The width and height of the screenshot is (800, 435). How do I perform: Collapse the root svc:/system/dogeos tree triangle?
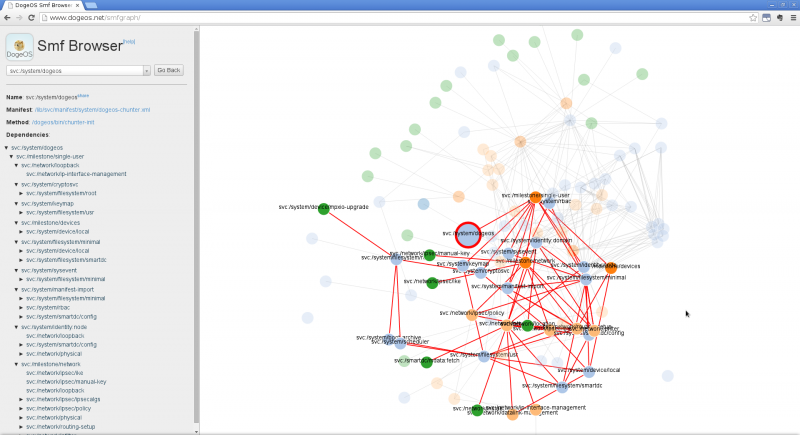pos(7,147)
